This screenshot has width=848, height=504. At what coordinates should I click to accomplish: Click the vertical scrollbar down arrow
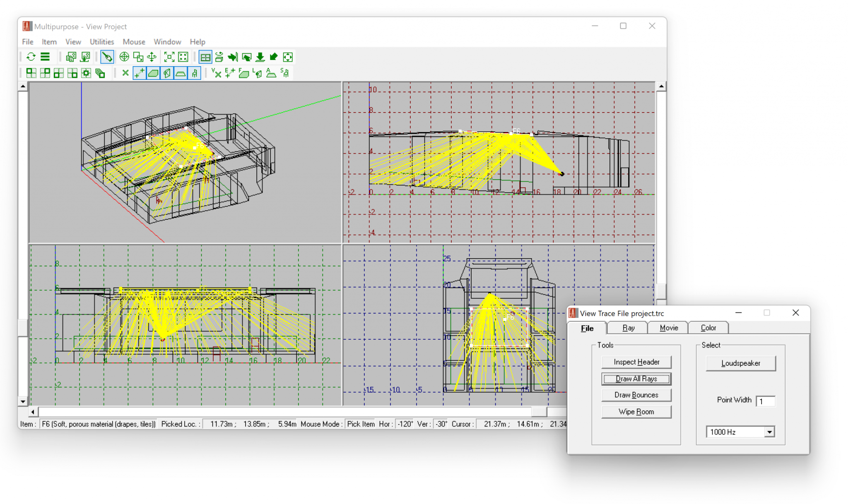pyautogui.click(x=23, y=401)
